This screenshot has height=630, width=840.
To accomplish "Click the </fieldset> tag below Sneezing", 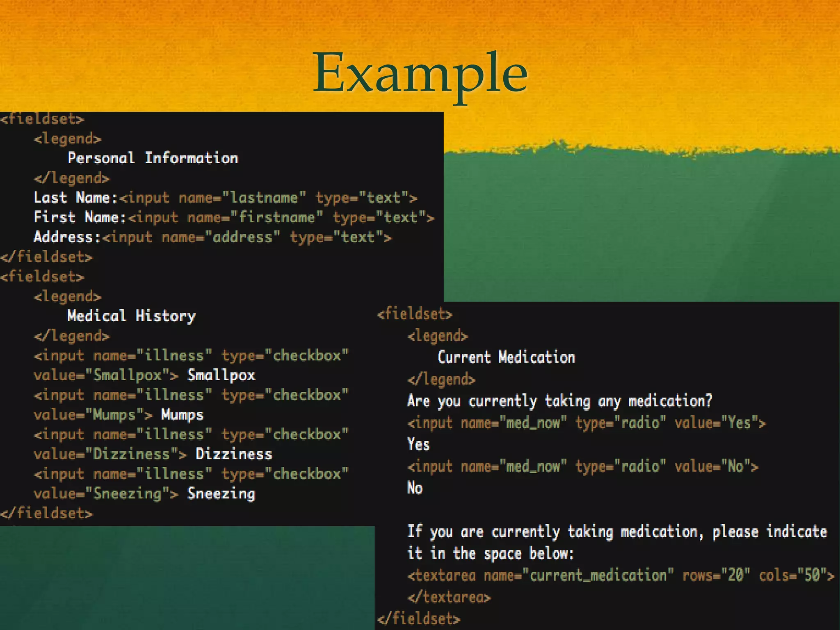I will point(46,513).
